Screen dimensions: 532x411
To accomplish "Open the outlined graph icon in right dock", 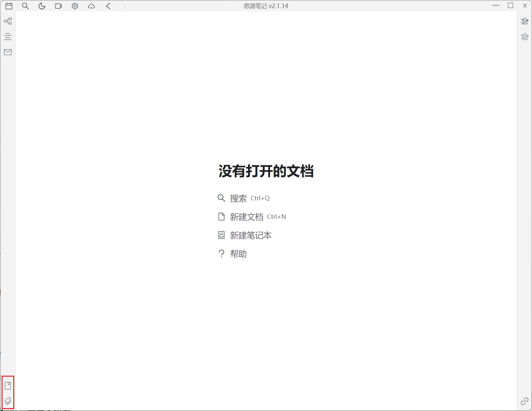I will coord(525,37).
